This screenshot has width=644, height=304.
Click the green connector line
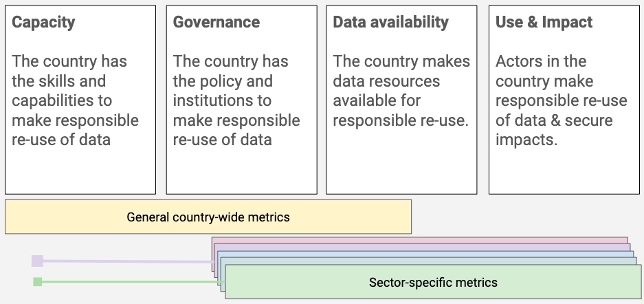click(x=133, y=282)
